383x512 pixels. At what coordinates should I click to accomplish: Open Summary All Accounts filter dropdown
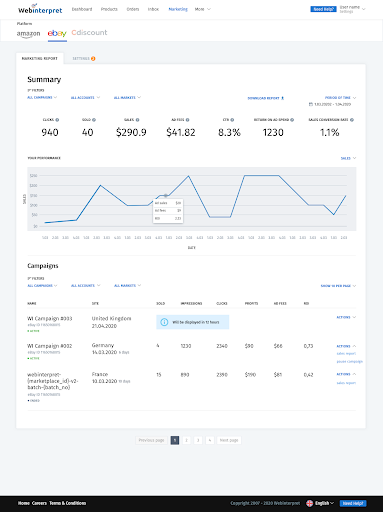[85, 98]
